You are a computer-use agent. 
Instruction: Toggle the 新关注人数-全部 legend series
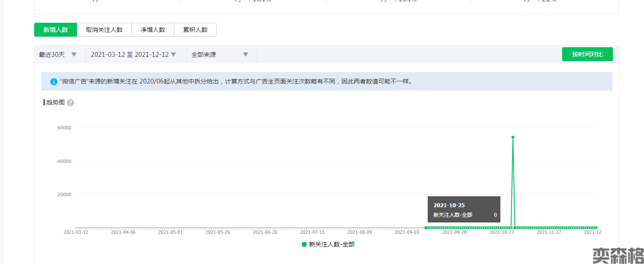(x=331, y=244)
